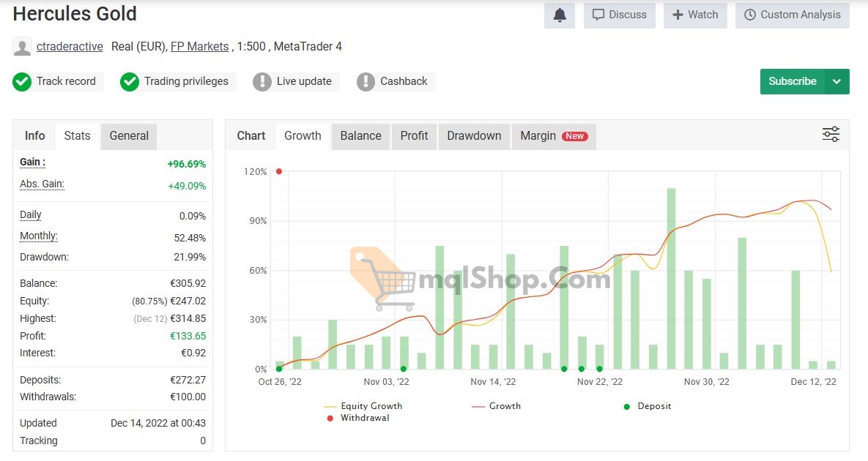Expand the Subscribe dropdown arrow
Viewport: 868px width, 461px height.
tap(837, 81)
